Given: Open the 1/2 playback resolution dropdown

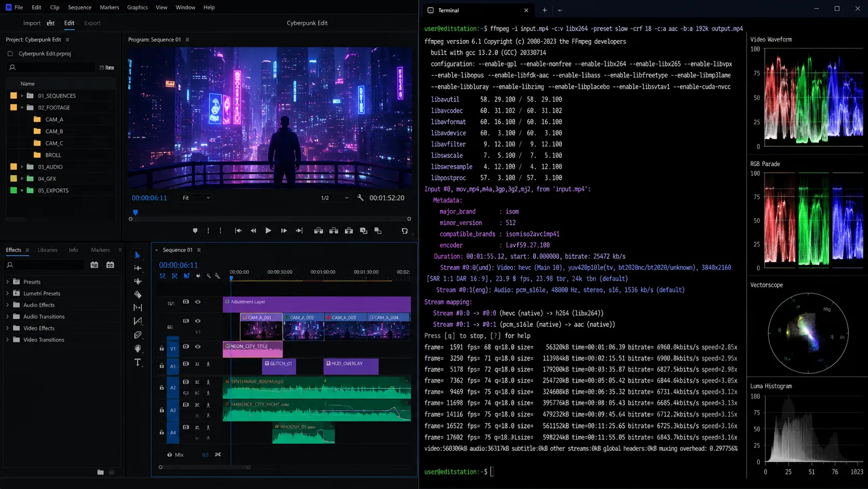Looking at the screenshot, I should 334,198.
